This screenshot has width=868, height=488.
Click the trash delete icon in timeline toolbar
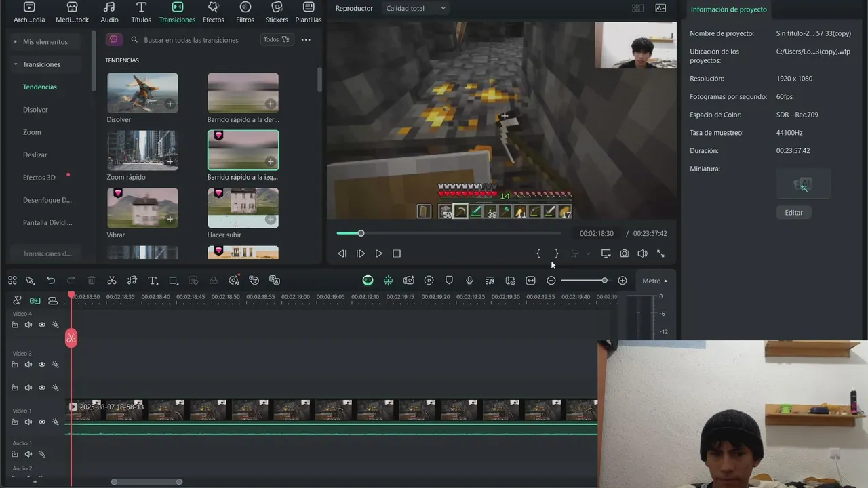(92, 280)
